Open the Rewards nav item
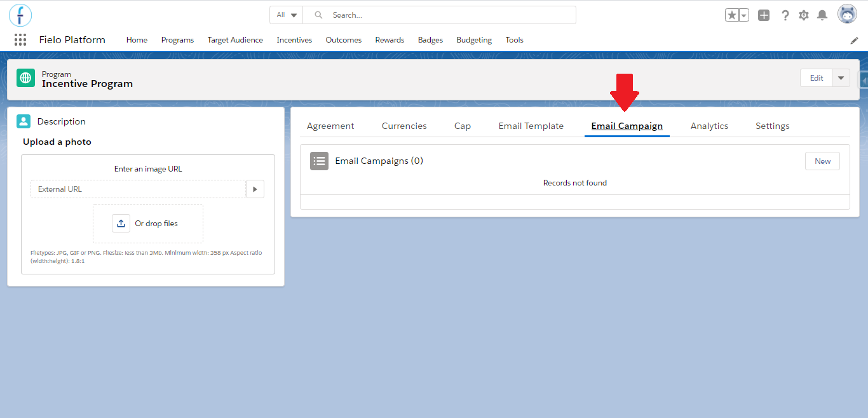Image resolution: width=868 pixels, height=418 pixels. click(x=390, y=40)
